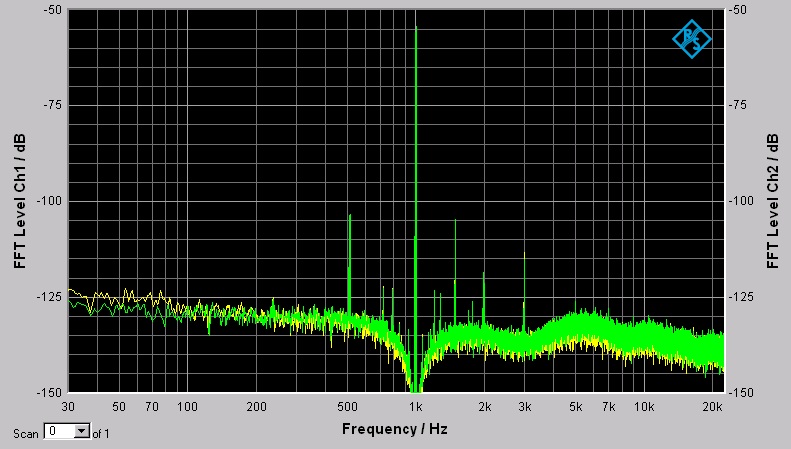
Task: Select the 30 Hz frequency axis label
Action: coord(68,407)
